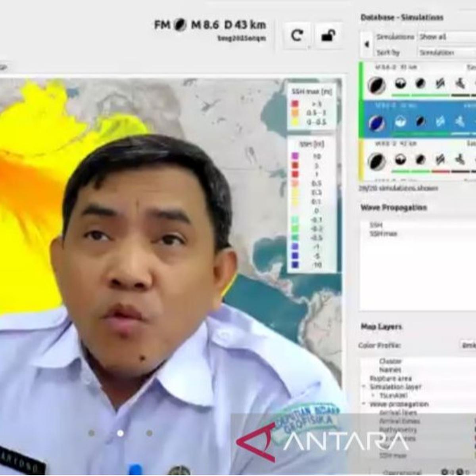Click red '> 3' swatch in SSH max legend
The height and width of the screenshot is (476, 476).
(x=295, y=104)
